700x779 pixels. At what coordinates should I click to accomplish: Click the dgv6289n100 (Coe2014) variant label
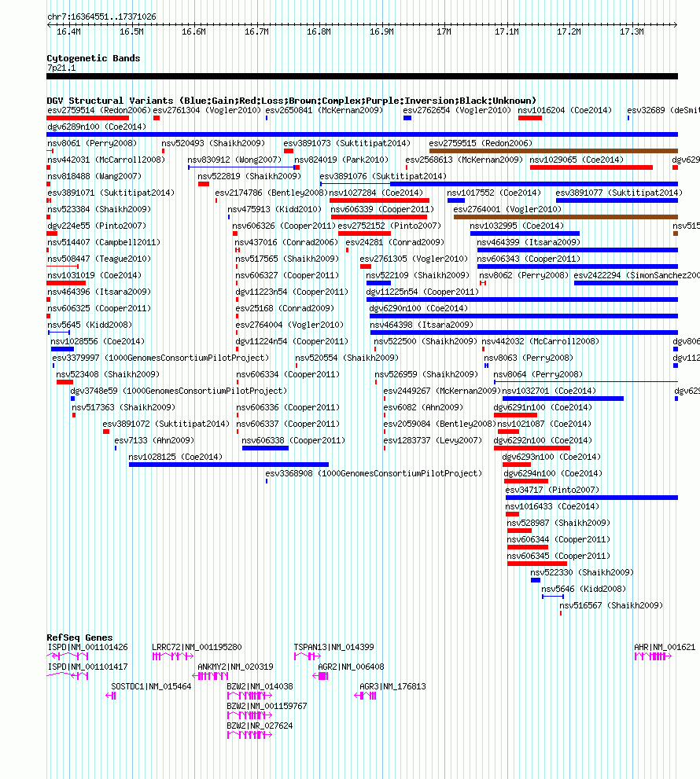97,127
